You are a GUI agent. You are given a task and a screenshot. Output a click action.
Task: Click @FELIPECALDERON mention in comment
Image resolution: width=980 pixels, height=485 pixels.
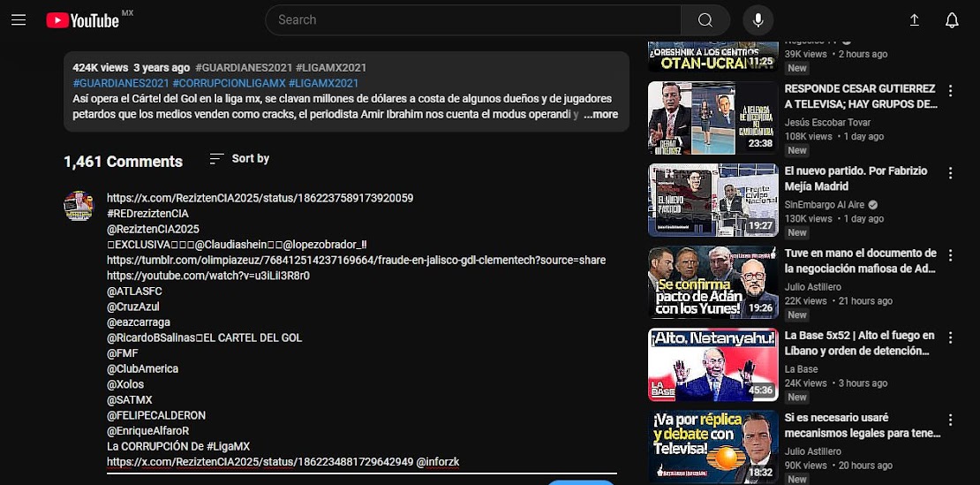[x=156, y=415]
